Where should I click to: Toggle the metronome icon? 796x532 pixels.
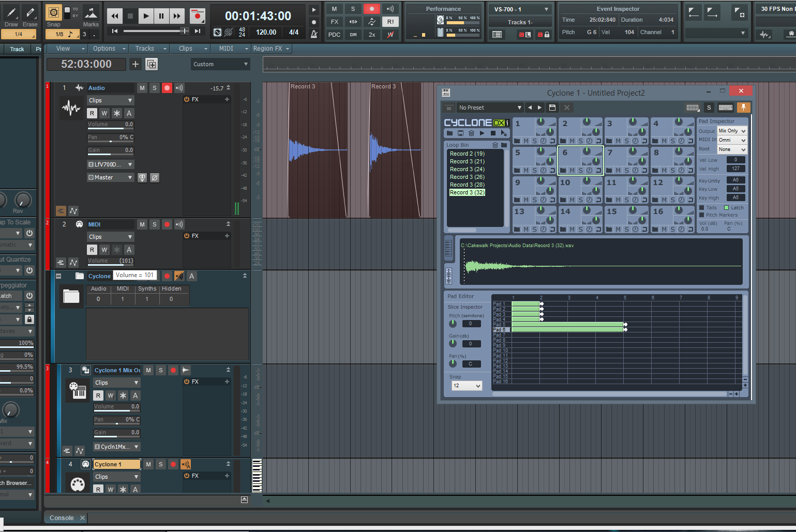[x=314, y=34]
